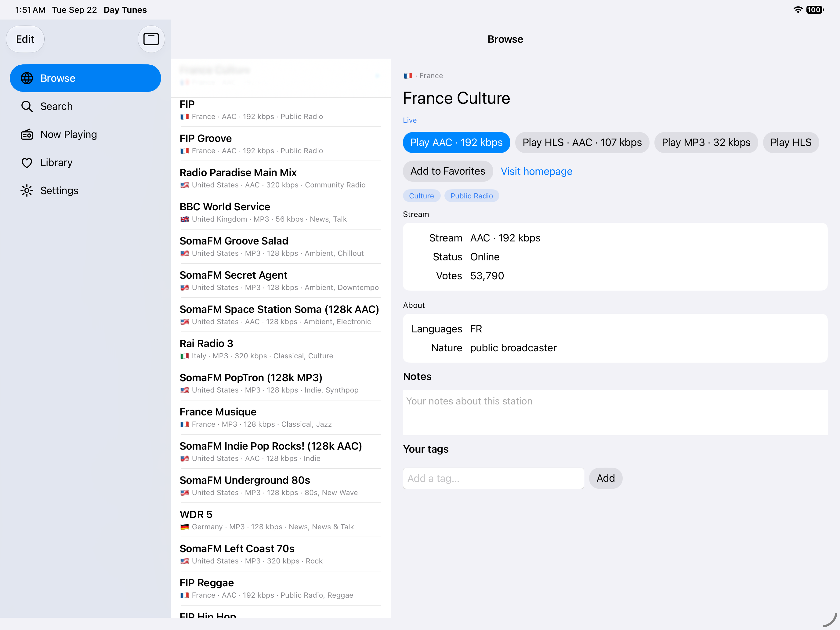Screen dimensions: 840x630
Task: Click the Live status label
Action: pyautogui.click(x=410, y=120)
